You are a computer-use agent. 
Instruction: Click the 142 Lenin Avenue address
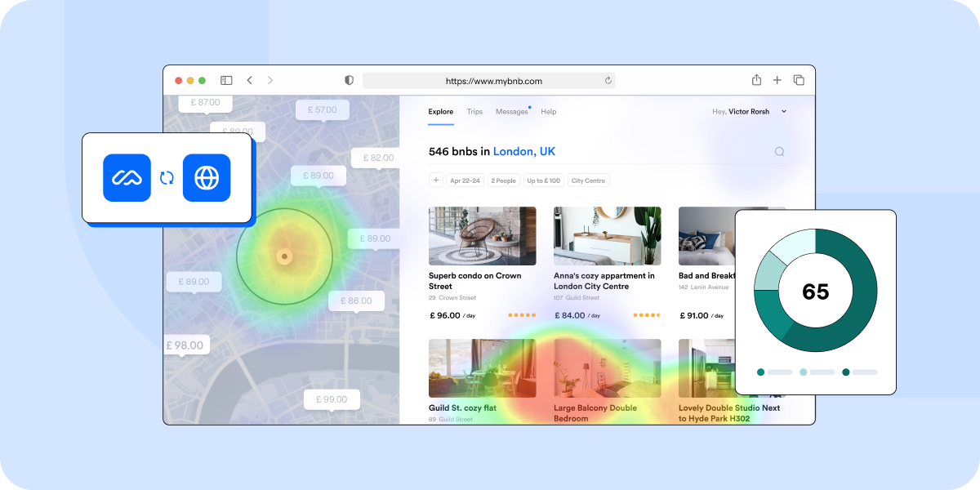704,287
